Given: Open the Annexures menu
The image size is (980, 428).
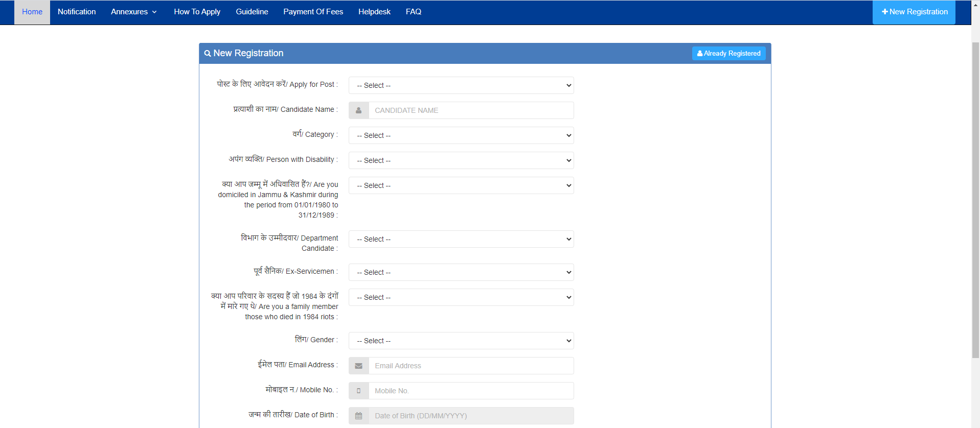Looking at the screenshot, I should click(x=134, y=12).
